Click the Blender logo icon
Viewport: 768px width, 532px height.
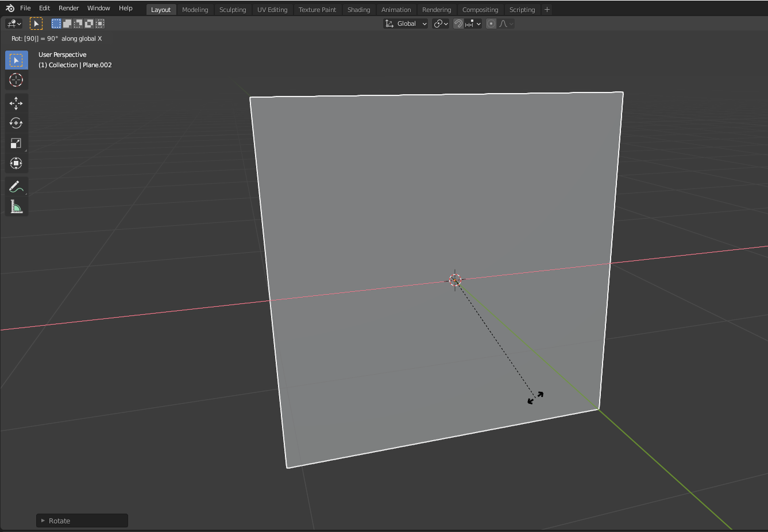10,8
